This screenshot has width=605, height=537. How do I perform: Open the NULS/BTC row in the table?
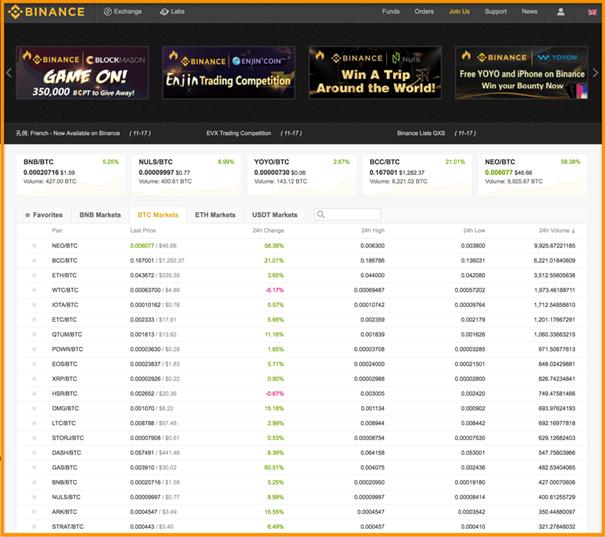point(302,497)
